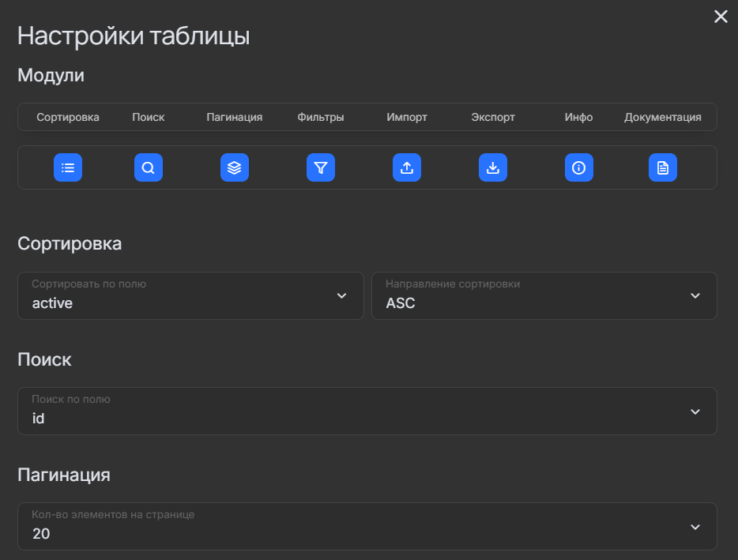The height and width of the screenshot is (560, 738).
Task: Click the 'Поиск' label in the Modules header row
Action: pos(149,117)
